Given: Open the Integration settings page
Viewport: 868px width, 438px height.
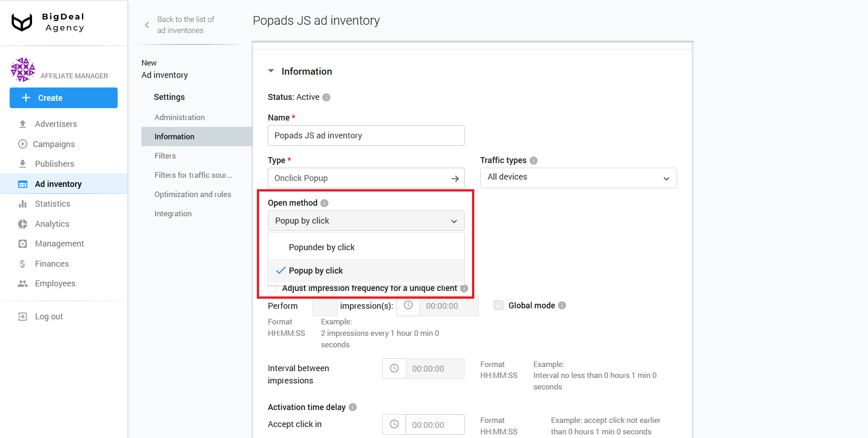Looking at the screenshot, I should click(x=173, y=213).
